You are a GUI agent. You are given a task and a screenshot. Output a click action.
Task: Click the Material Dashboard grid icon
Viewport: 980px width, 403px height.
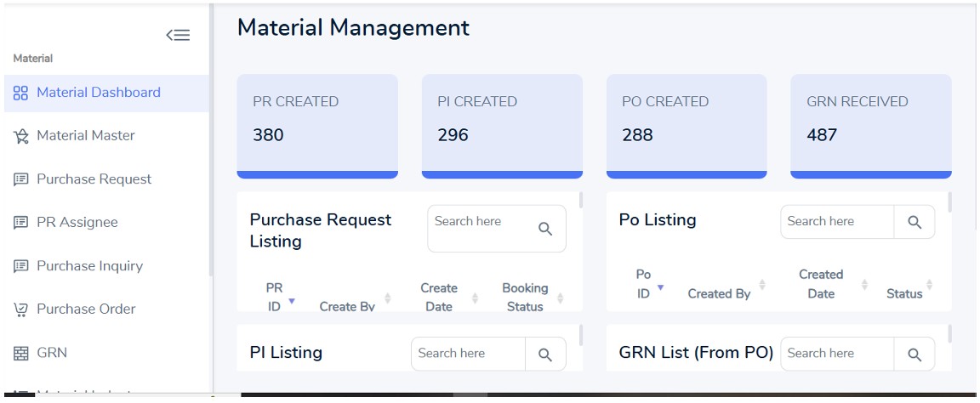click(x=20, y=93)
